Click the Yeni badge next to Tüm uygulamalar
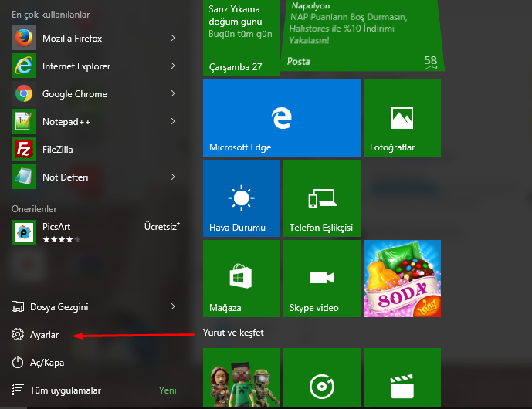Image resolution: width=532 pixels, height=409 pixels. click(168, 390)
